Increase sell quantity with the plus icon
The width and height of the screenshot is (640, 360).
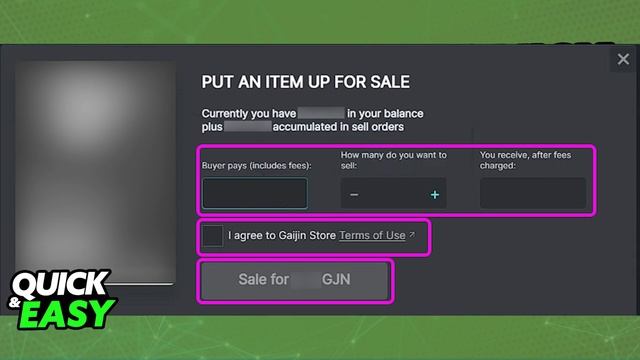point(435,195)
